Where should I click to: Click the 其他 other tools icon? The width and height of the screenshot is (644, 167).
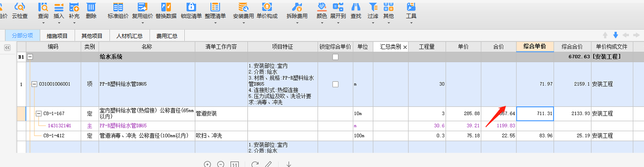(x=388, y=7)
